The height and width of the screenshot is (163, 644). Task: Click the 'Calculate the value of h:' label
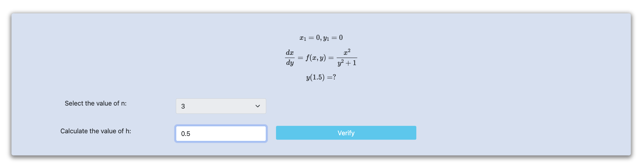(96, 131)
